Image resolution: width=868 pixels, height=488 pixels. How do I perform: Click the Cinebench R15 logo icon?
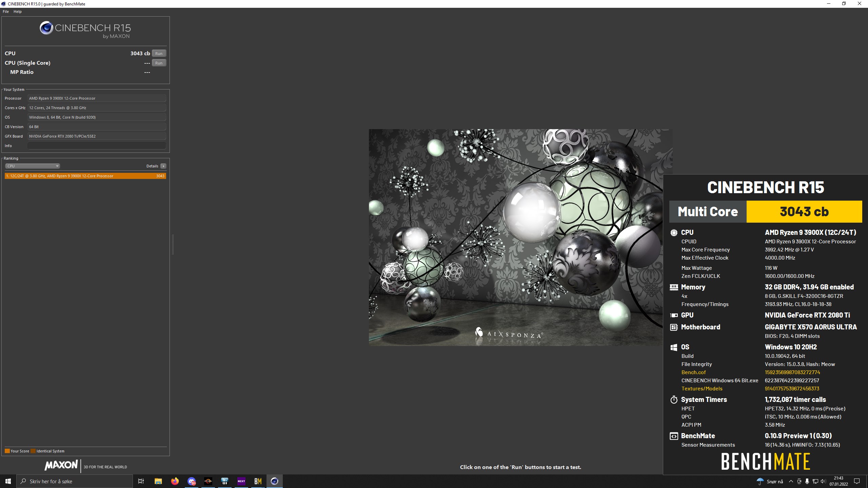(46, 28)
